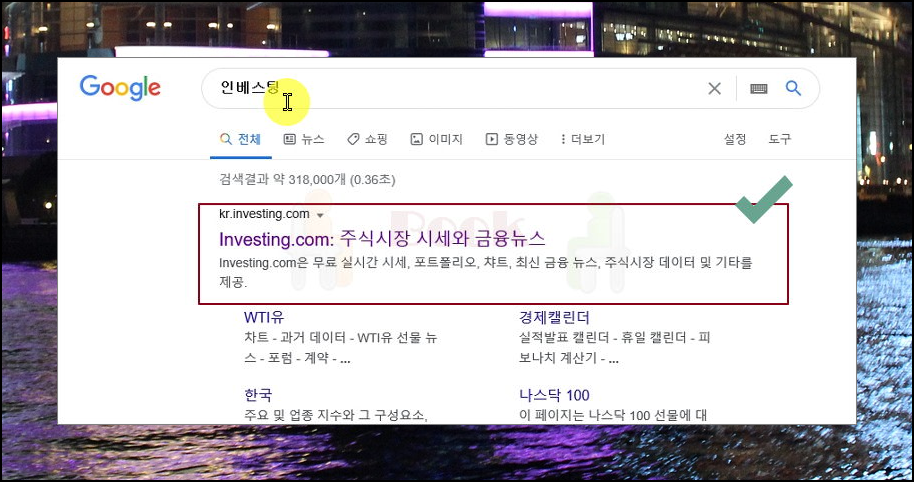Open the Investing.com: 주식시장 시세와 금융뉴스 result
This screenshot has height=482, width=914.
382,239
